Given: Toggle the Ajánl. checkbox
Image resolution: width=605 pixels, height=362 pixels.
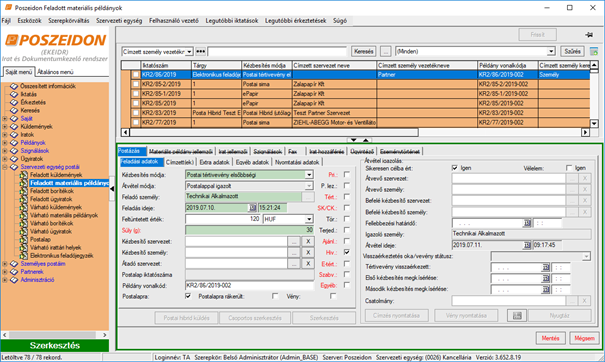Looking at the screenshot, I should click(347, 241).
